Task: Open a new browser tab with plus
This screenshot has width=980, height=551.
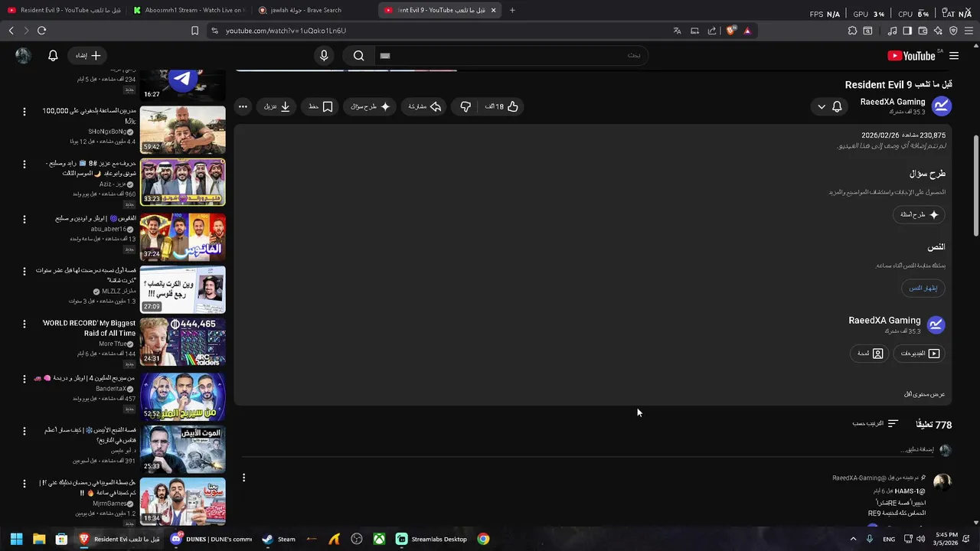Action: [512, 10]
